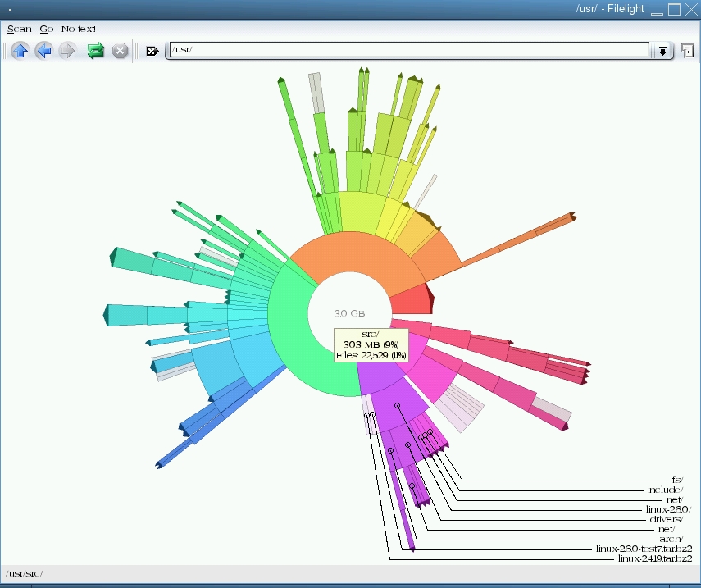Rescan using the green arrows icon
The width and height of the screenshot is (701, 588).
pos(96,51)
